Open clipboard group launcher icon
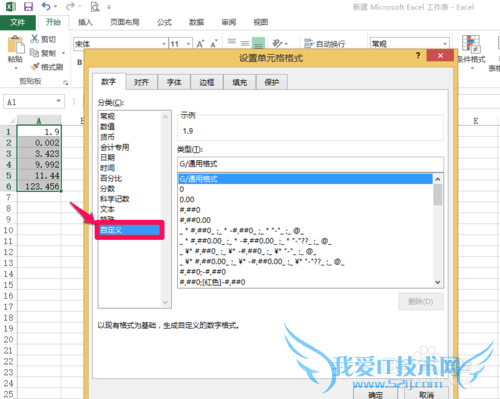Screen dimensions: 500x399 click(65, 82)
